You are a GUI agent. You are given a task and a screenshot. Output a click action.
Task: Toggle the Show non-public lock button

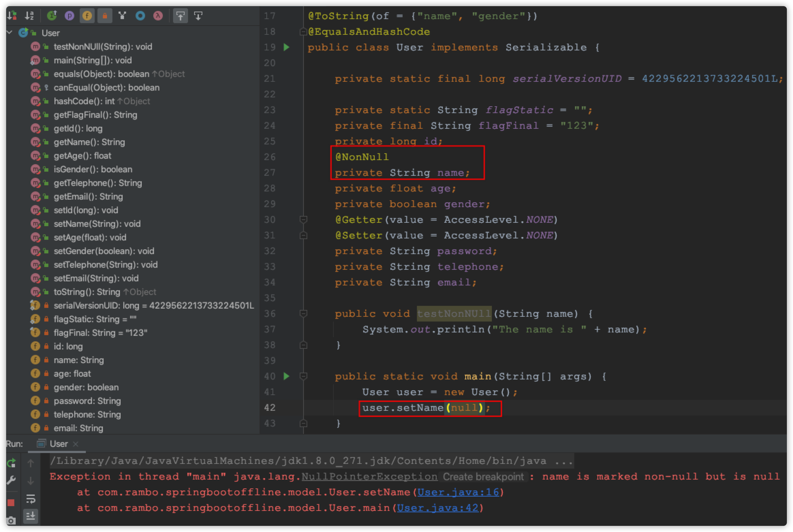coord(105,16)
